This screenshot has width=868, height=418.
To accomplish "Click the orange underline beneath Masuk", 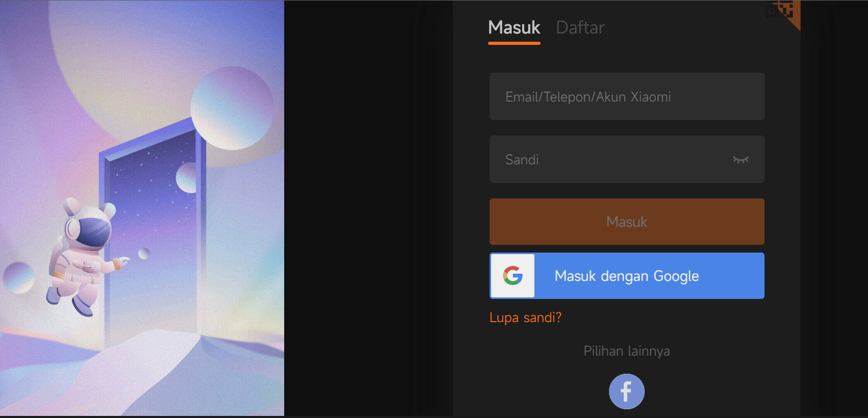I will click(514, 43).
